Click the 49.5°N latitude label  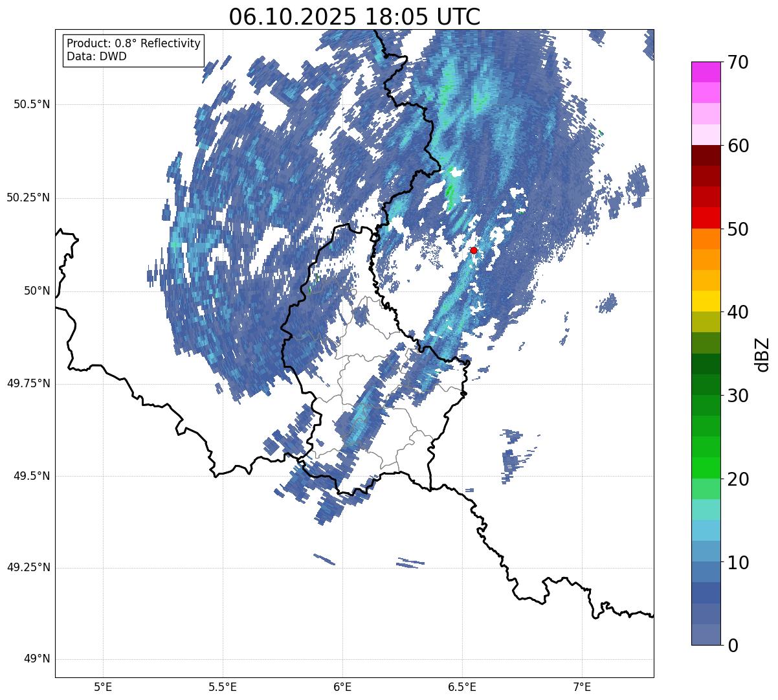coord(32,477)
